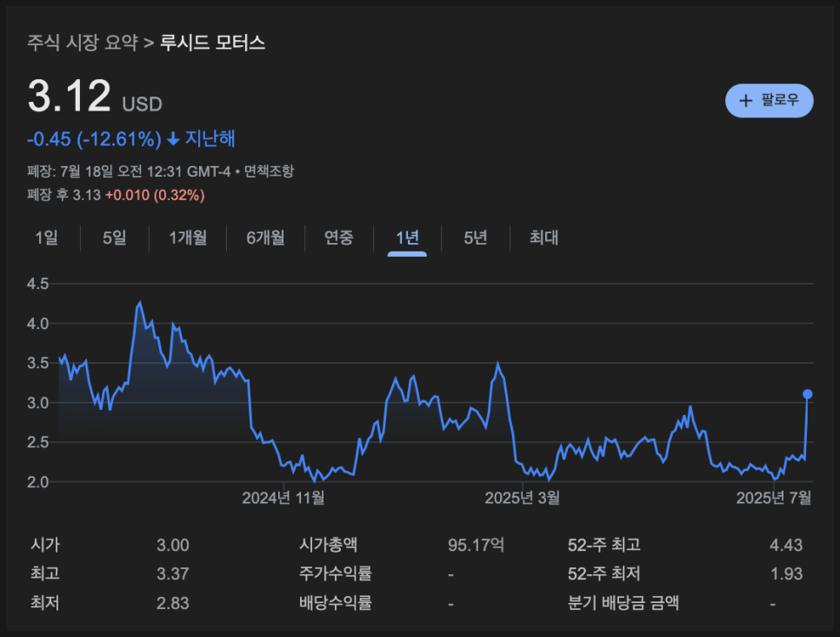The height and width of the screenshot is (637, 840).
Task: Click the 주가수익률 label
Action: coord(336,573)
